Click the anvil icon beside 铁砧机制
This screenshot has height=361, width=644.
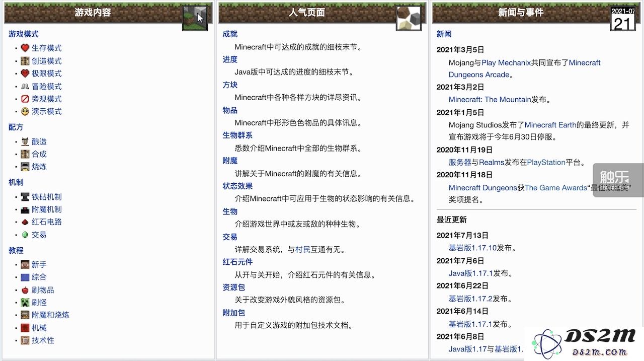[x=25, y=197]
